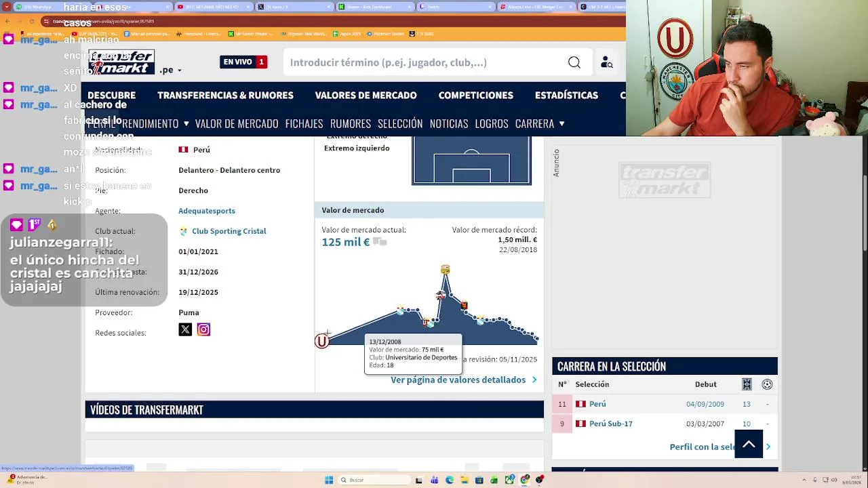Click the Perú nationality flag
The image size is (868, 488).
coord(183,150)
